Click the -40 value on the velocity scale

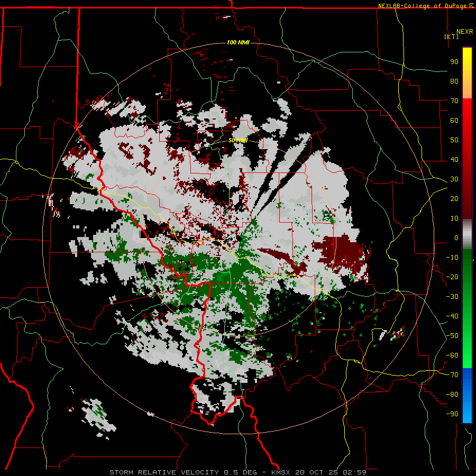pyautogui.click(x=452, y=316)
